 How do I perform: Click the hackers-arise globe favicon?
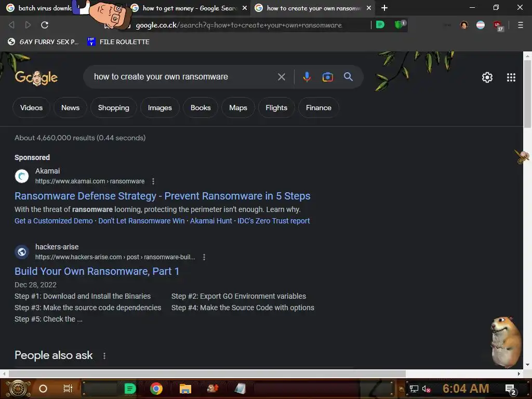pos(22,252)
